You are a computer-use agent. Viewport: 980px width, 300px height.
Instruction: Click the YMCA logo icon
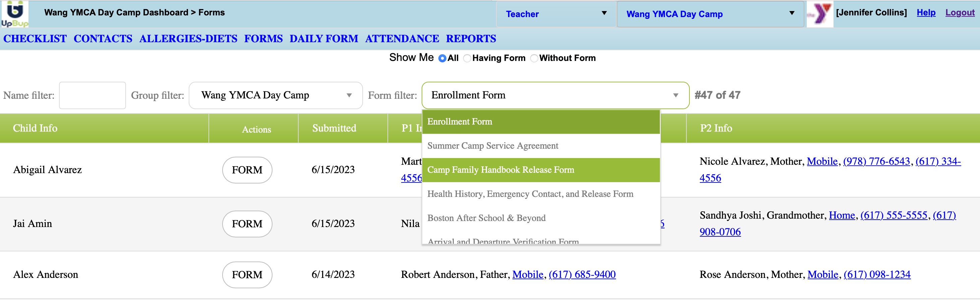coord(820,14)
